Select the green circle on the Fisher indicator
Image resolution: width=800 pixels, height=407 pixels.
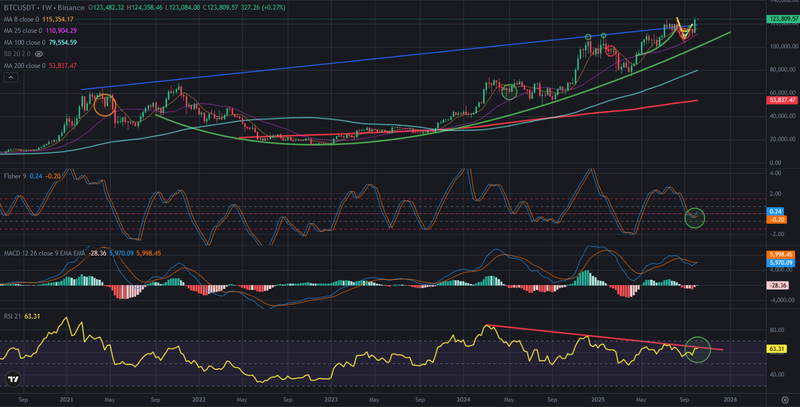point(693,217)
